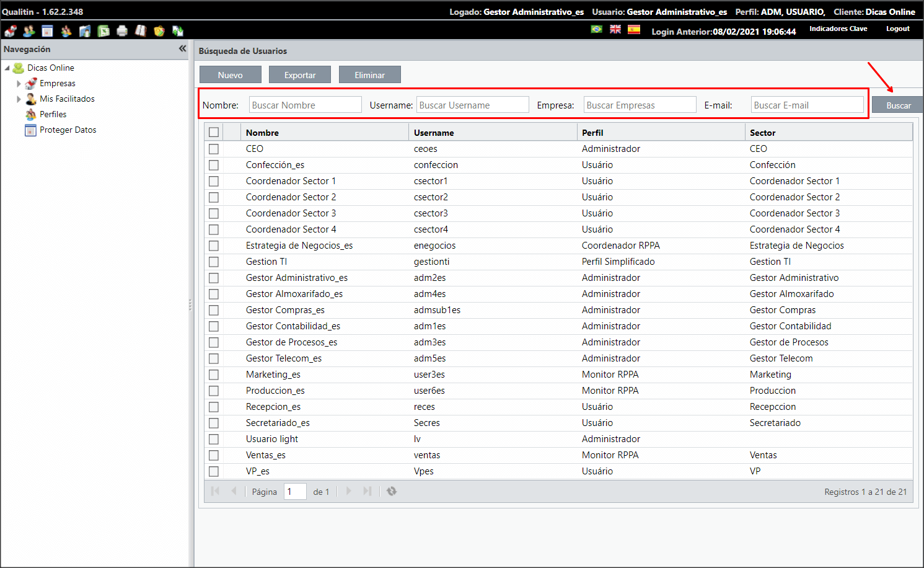This screenshot has height=568, width=924.
Task: Open the open-book toolbar icon
Action: pos(141,31)
